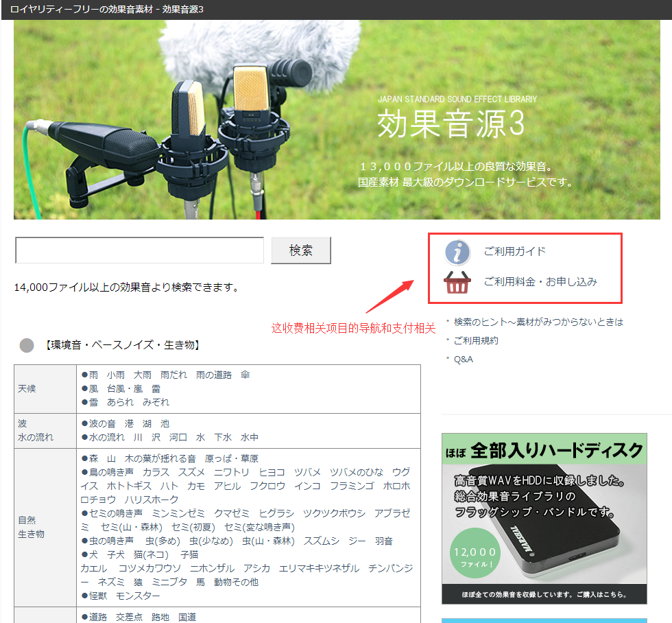This screenshot has width=672, height=623.
Task: Select the 路地 sound category
Action: point(160,618)
